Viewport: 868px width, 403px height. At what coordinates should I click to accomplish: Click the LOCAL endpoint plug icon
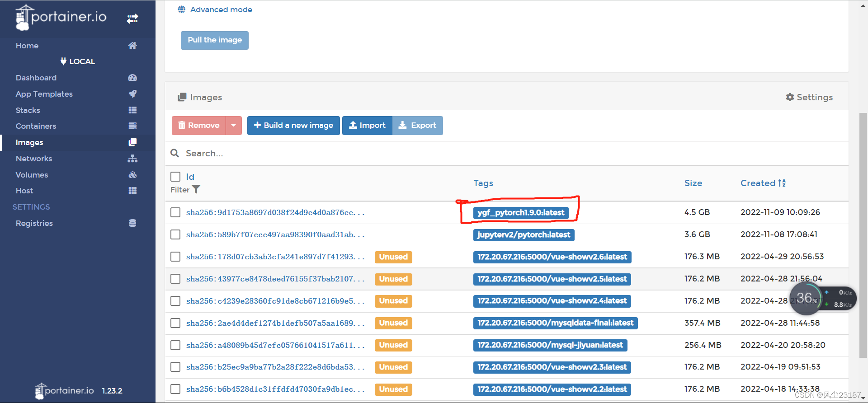click(x=63, y=61)
